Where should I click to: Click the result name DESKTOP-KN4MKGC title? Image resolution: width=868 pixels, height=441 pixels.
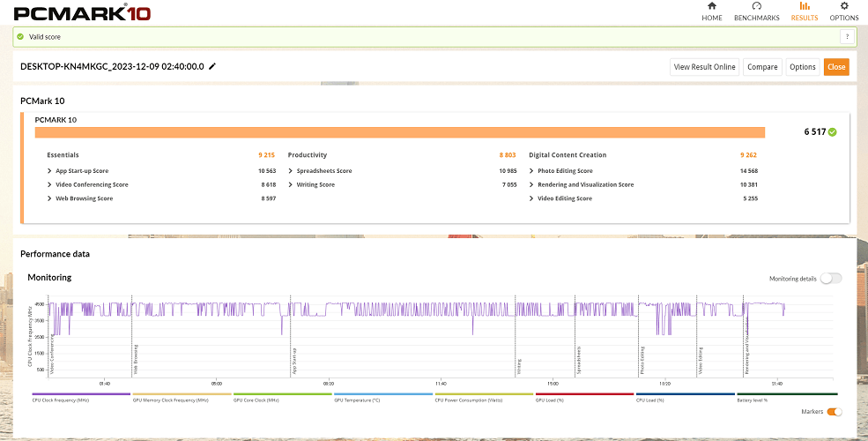point(113,66)
